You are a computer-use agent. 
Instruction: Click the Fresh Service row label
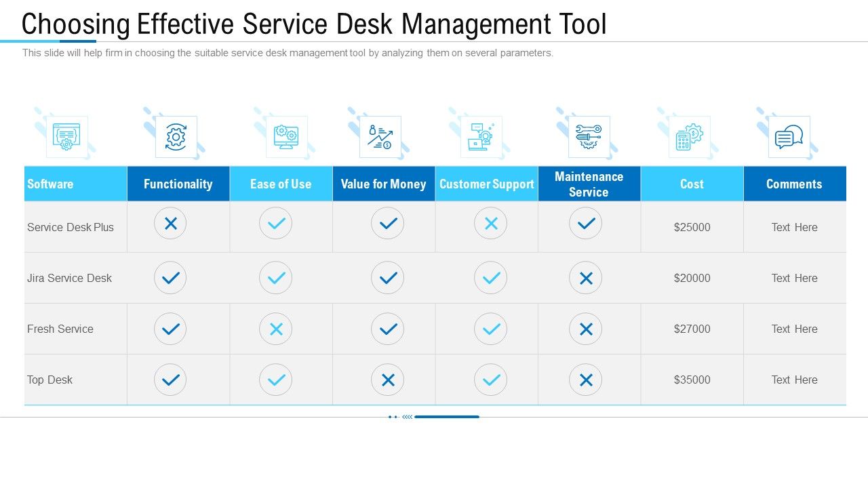click(60, 329)
